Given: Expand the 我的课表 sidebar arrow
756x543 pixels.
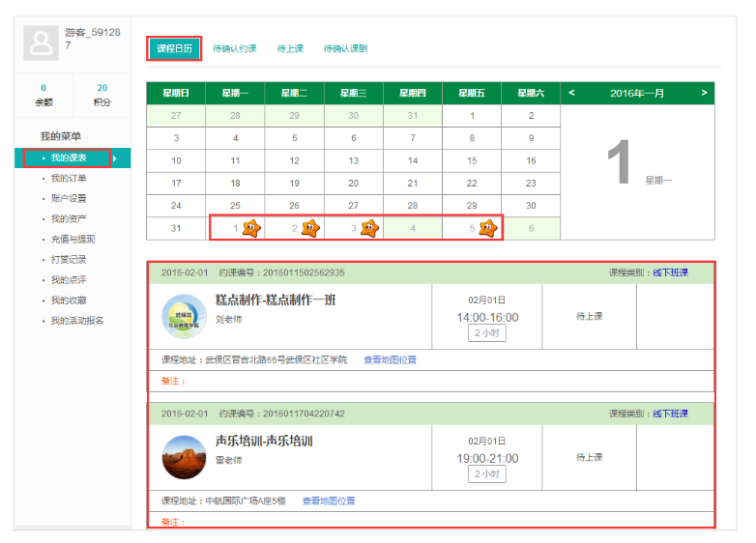Looking at the screenshot, I should (117, 158).
